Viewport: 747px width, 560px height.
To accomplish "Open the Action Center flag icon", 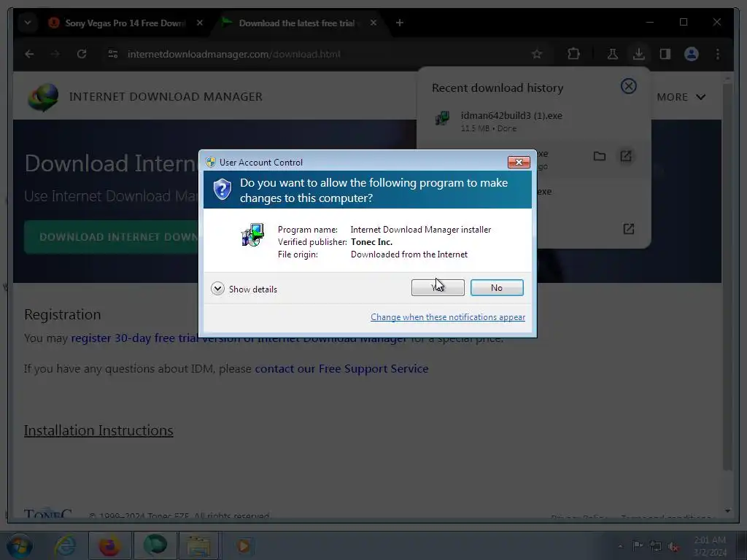I will pos(638,545).
